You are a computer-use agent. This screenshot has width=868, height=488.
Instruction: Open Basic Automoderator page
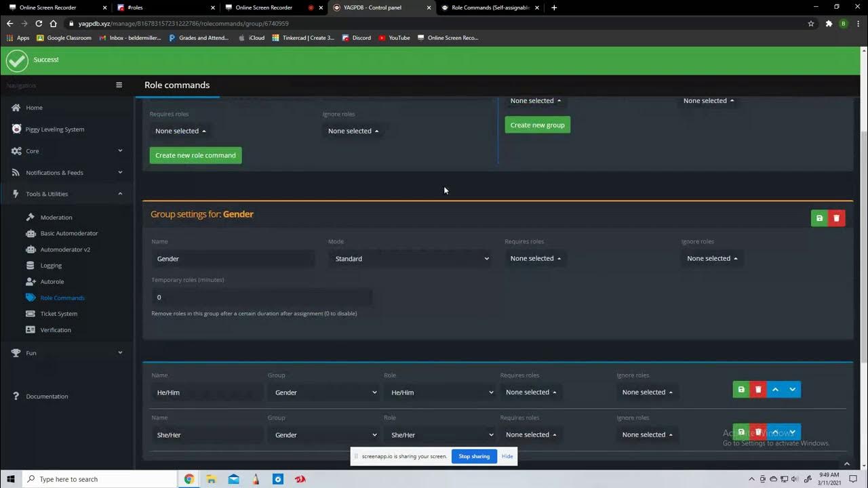pyautogui.click(x=68, y=233)
